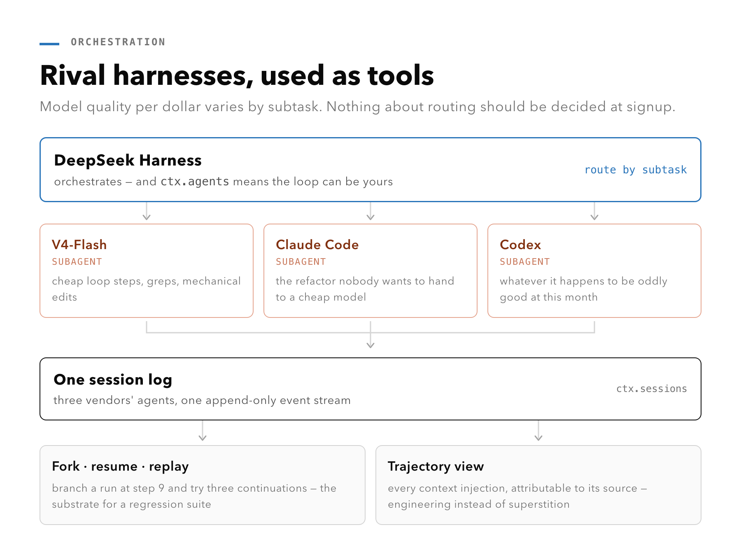741x560 pixels.
Task: Click 'branch a run at step 9' description
Action: coord(194,496)
